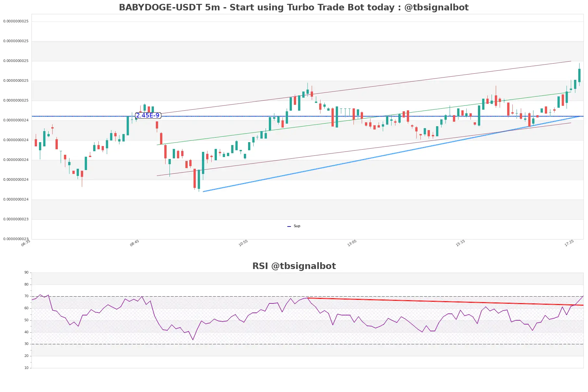Click the RSI 80 axis label
588x392 pixels.
(26, 285)
